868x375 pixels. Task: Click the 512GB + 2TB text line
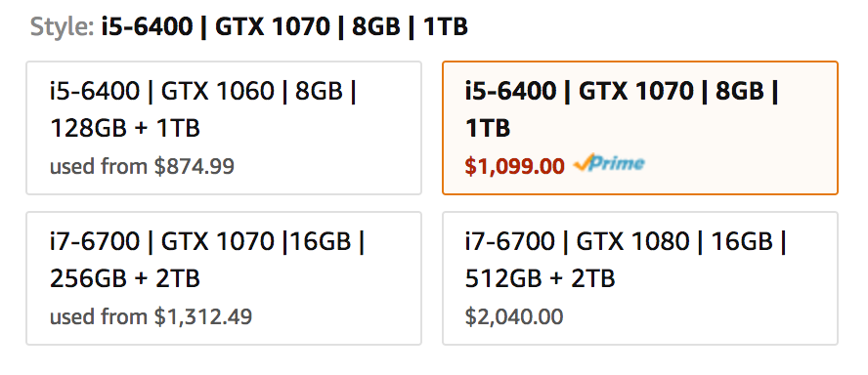pyautogui.click(x=540, y=278)
